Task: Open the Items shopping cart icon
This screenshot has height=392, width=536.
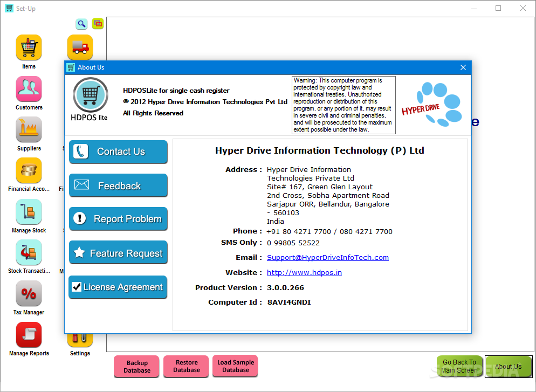Action: 29,47
